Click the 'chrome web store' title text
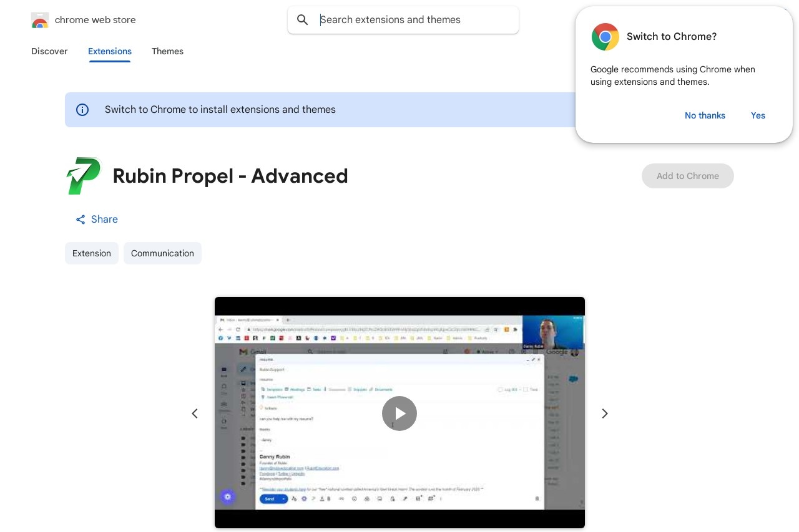The image size is (799, 532). (96, 20)
